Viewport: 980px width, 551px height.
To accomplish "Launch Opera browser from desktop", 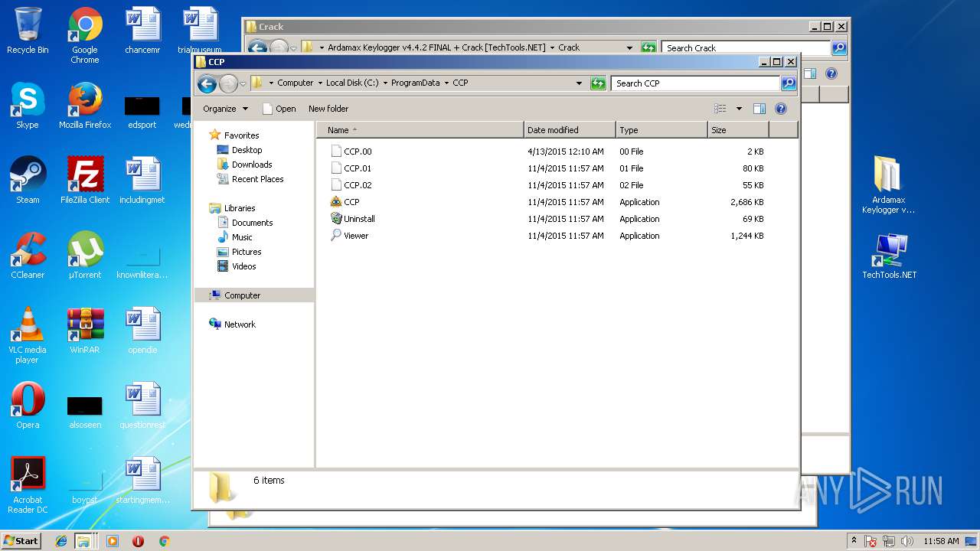I will (x=28, y=406).
